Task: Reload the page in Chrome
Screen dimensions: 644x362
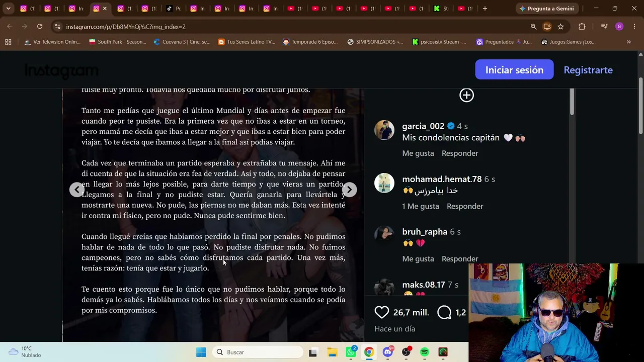Action: pyautogui.click(x=40, y=26)
